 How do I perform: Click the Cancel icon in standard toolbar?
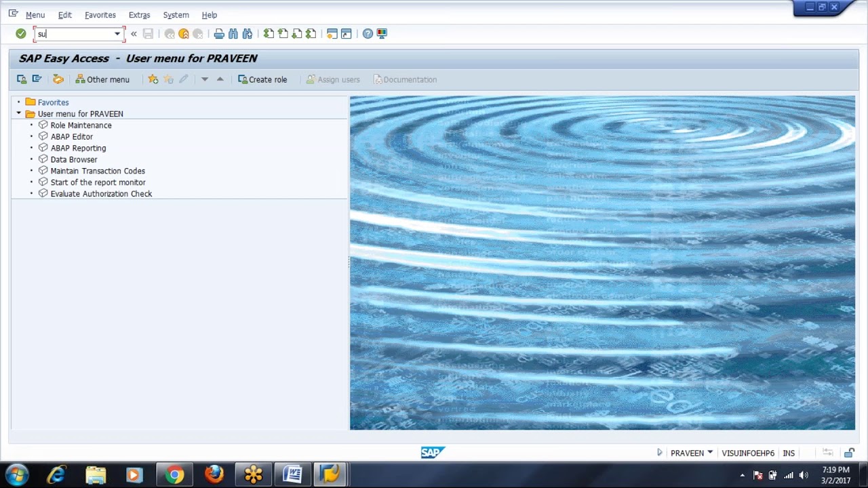(x=198, y=34)
